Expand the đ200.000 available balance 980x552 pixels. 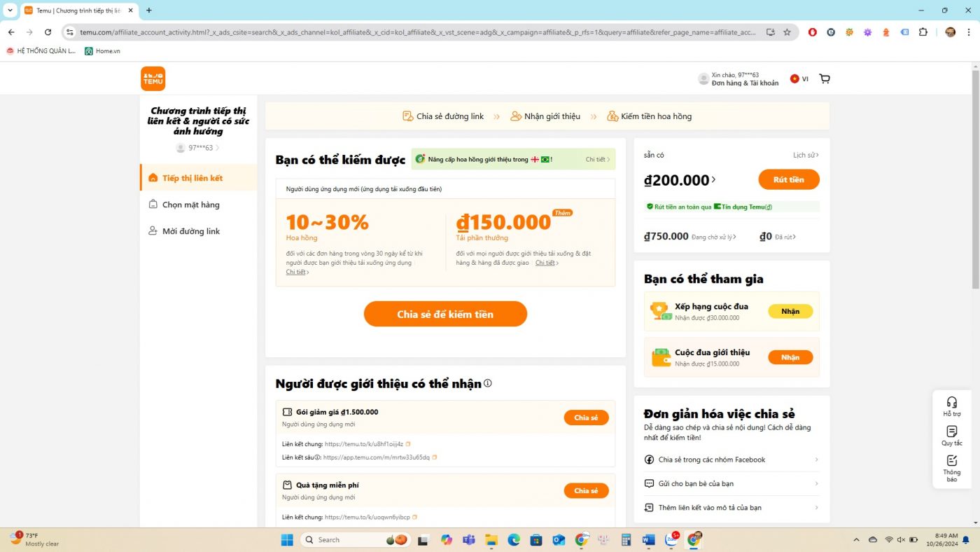click(x=713, y=180)
